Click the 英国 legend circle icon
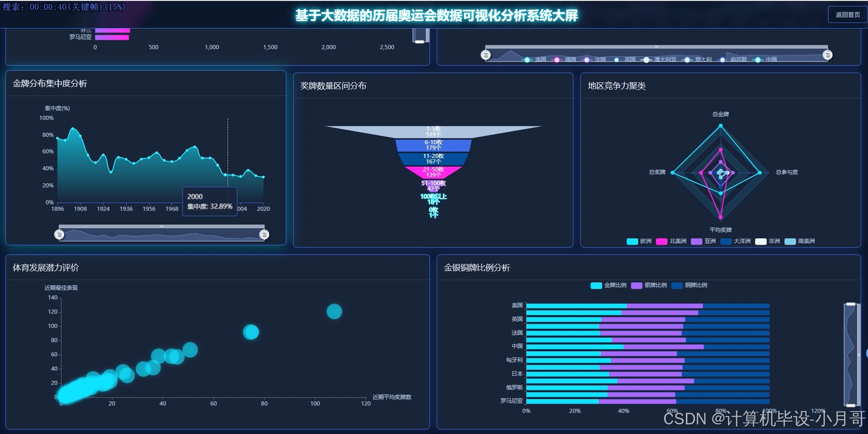The height and width of the screenshot is (434, 868). [616, 59]
